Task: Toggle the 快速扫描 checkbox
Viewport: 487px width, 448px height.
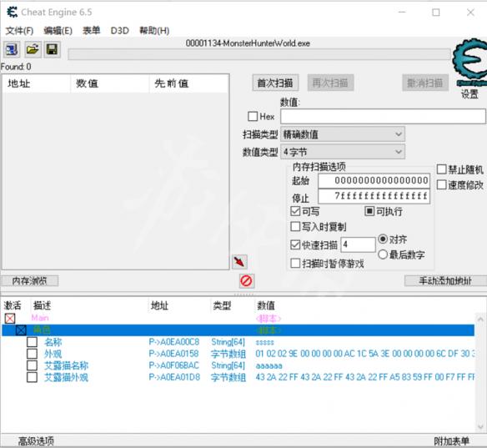Action: 295,244
